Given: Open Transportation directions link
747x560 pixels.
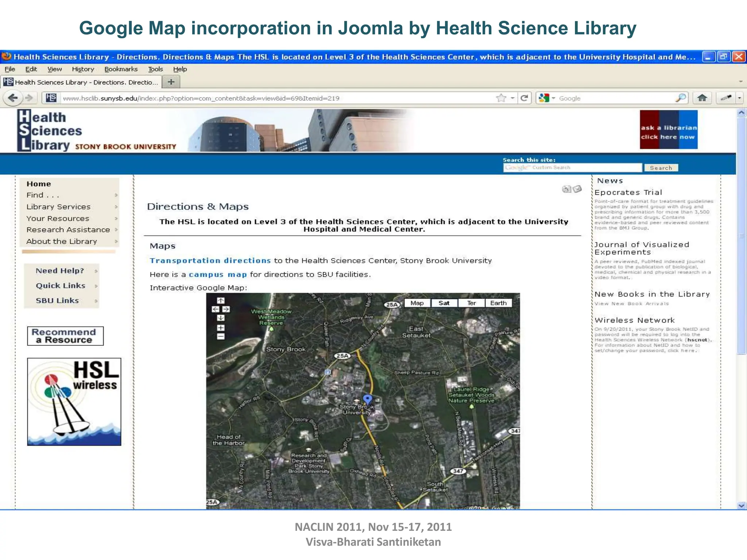Looking at the screenshot, I should click(x=210, y=260).
